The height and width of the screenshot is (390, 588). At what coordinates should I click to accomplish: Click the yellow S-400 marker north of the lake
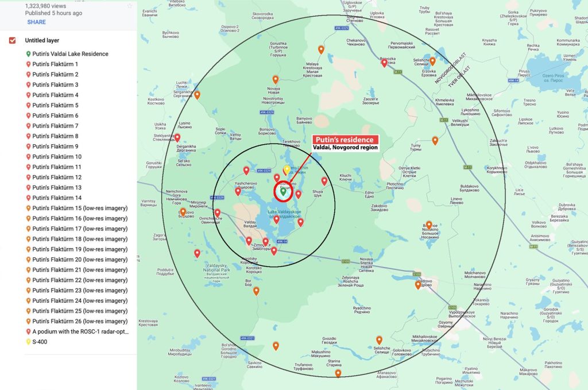288,170
